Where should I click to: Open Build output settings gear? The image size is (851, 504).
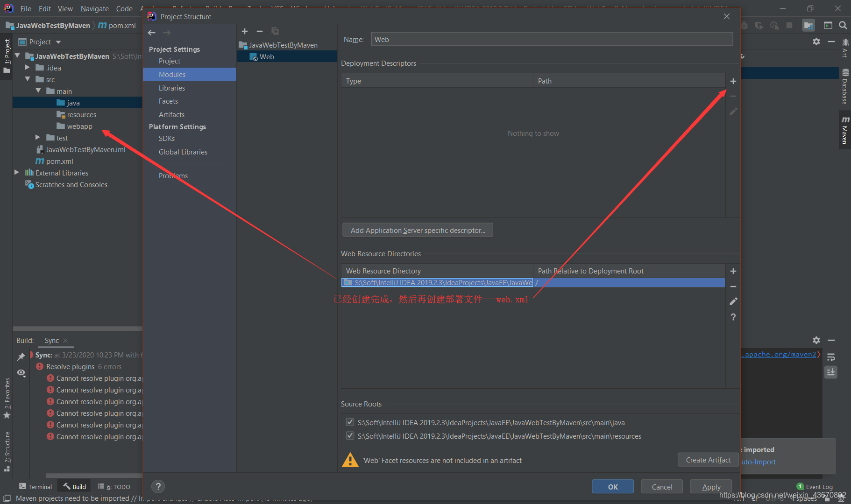click(x=816, y=340)
